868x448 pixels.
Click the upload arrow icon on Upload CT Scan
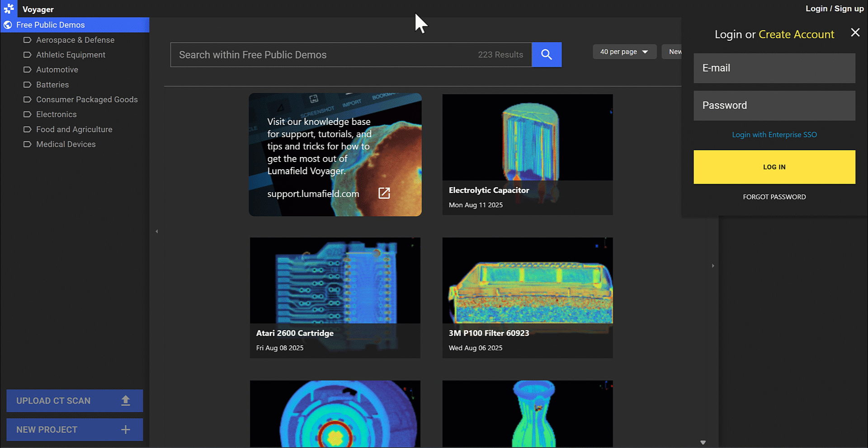tap(126, 400)
